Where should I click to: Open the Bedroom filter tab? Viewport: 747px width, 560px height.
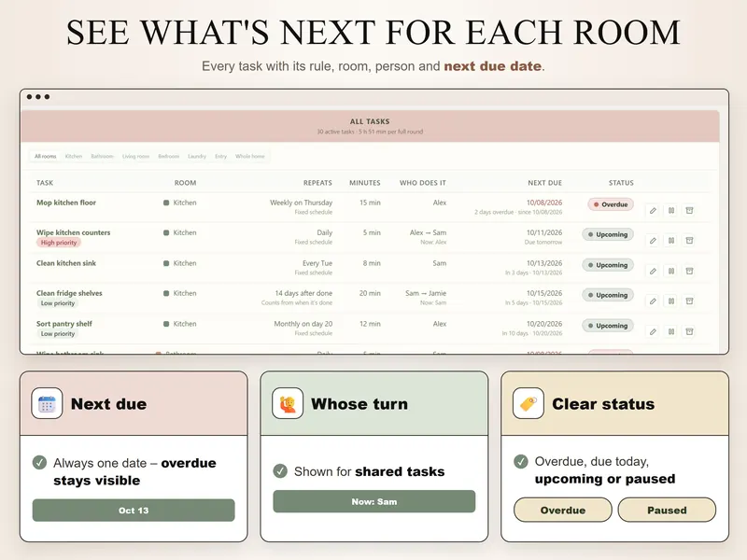pos(169,156)
